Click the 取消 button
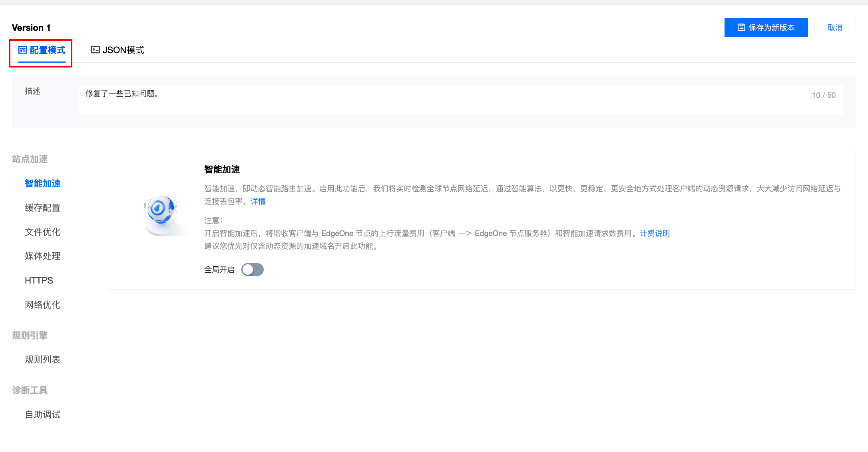This screenshot has width=868, height=452. click(835, 28)
